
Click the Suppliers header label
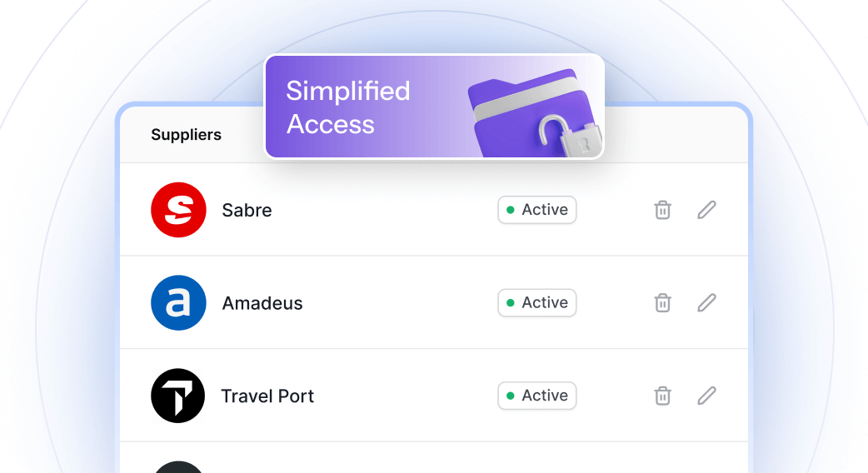[186, 135]
